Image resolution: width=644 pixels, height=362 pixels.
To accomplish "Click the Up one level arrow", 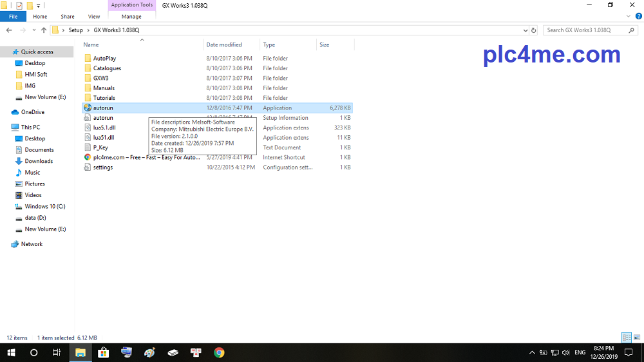I will coord(44,30).
